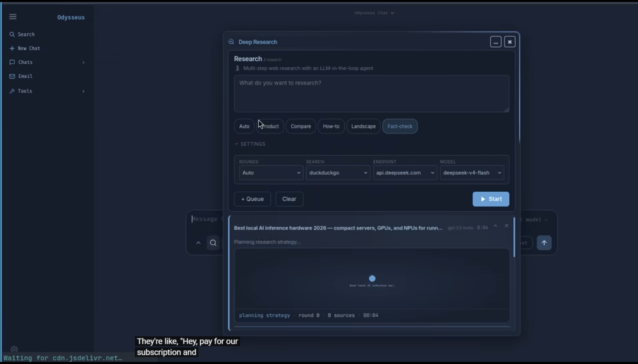Expand the Tools submenu arrow
Screen dimensions: 638x364
tap(83, 91)
